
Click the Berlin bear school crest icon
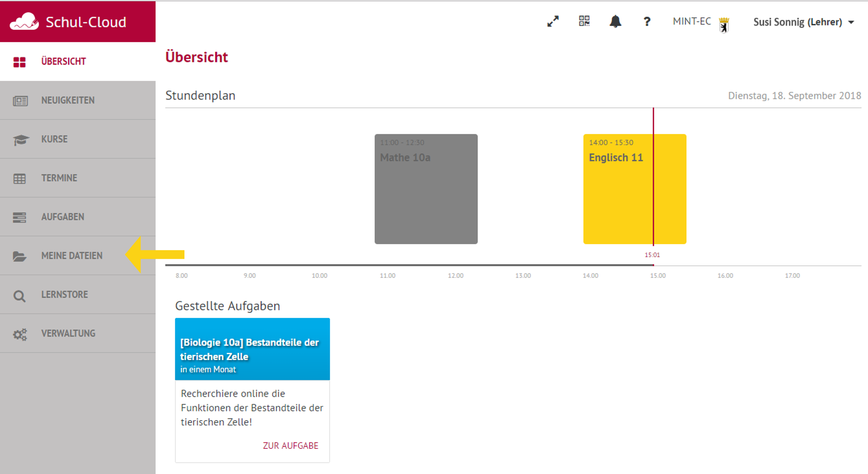point(724,25)
